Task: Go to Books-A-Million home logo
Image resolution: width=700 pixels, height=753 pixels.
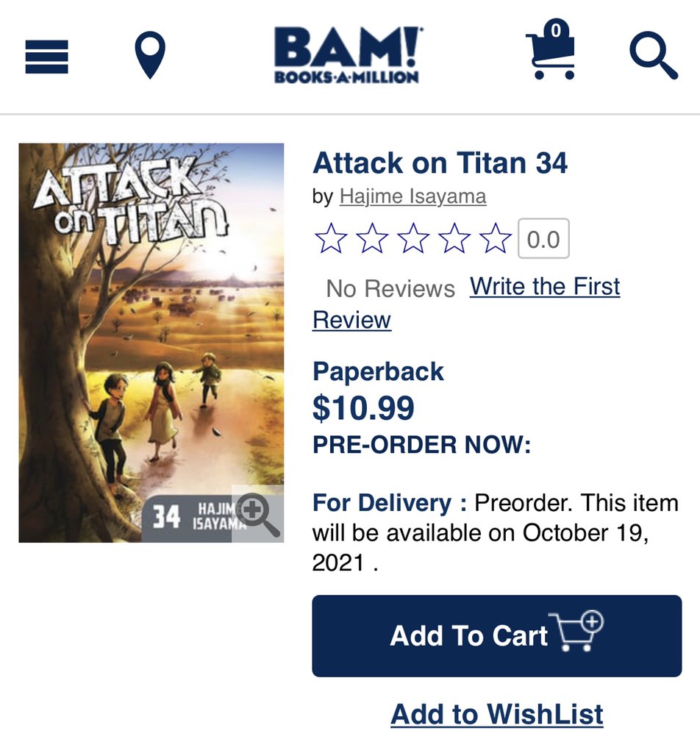Action: click(x=348, y=55)
